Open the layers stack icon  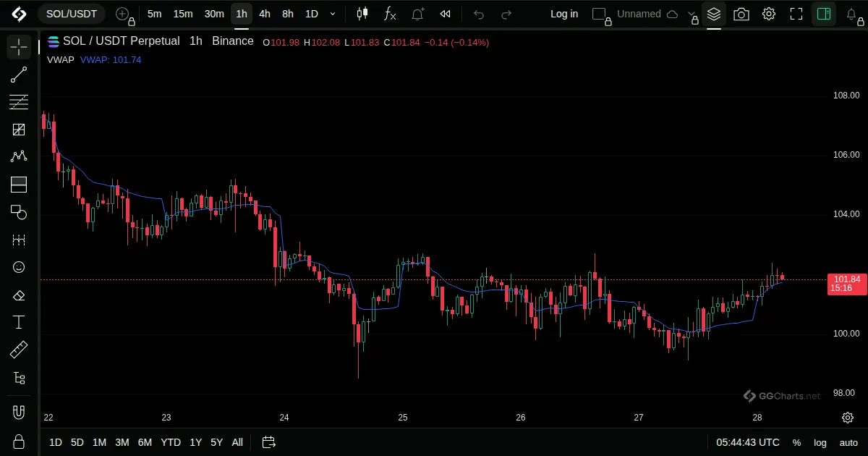pos(714,14)
